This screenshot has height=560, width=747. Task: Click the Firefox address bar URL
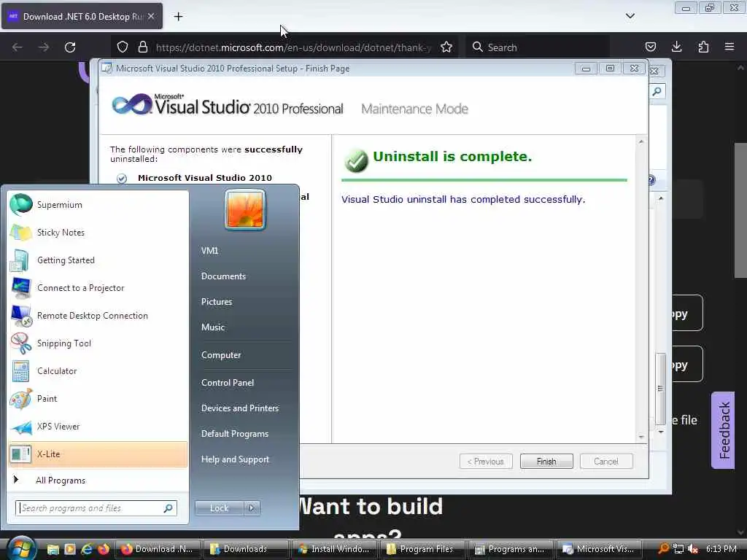click(293, 47)
